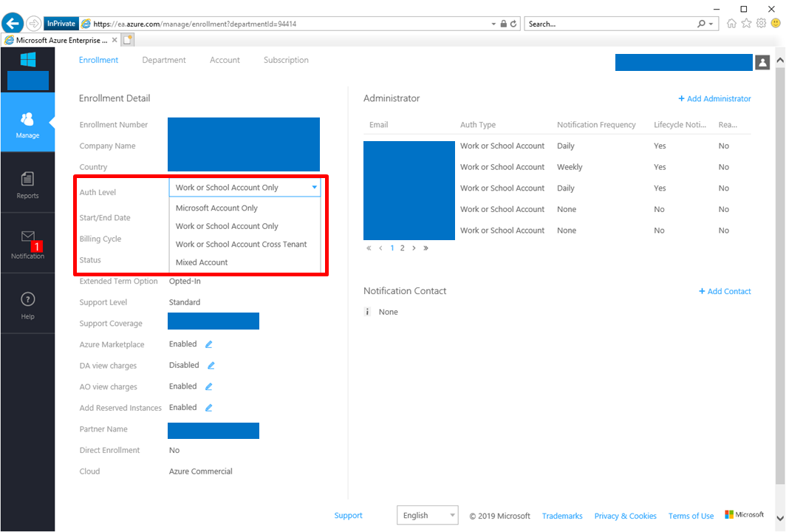The height and width of the screenshot is (532, 786).
Task: Go to first page of administrators
Action: point(369,248)
